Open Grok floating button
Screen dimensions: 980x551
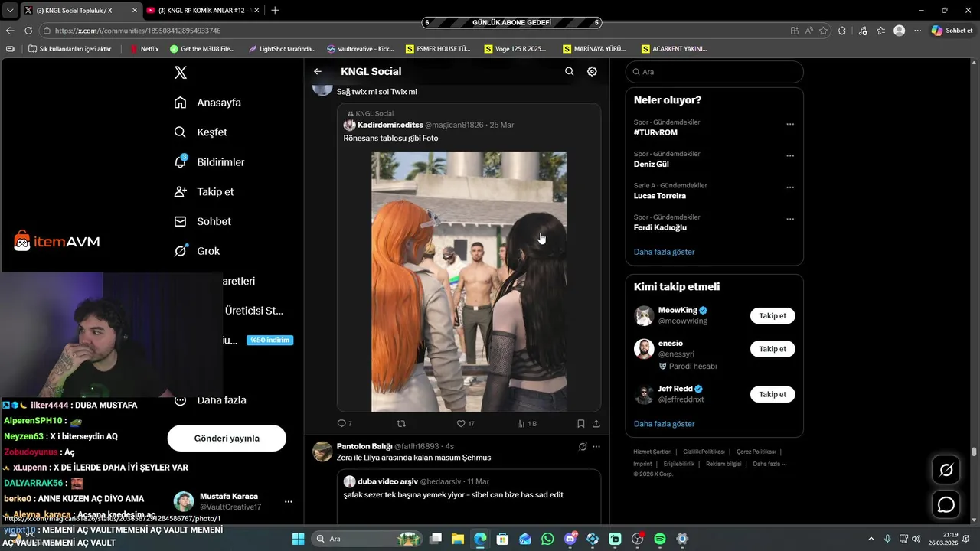[946, 470]
